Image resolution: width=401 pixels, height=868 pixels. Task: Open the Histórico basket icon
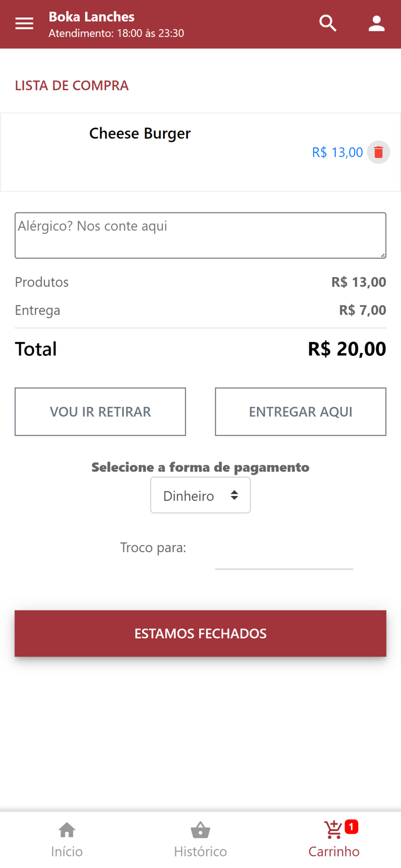click(x=200, y=829)
